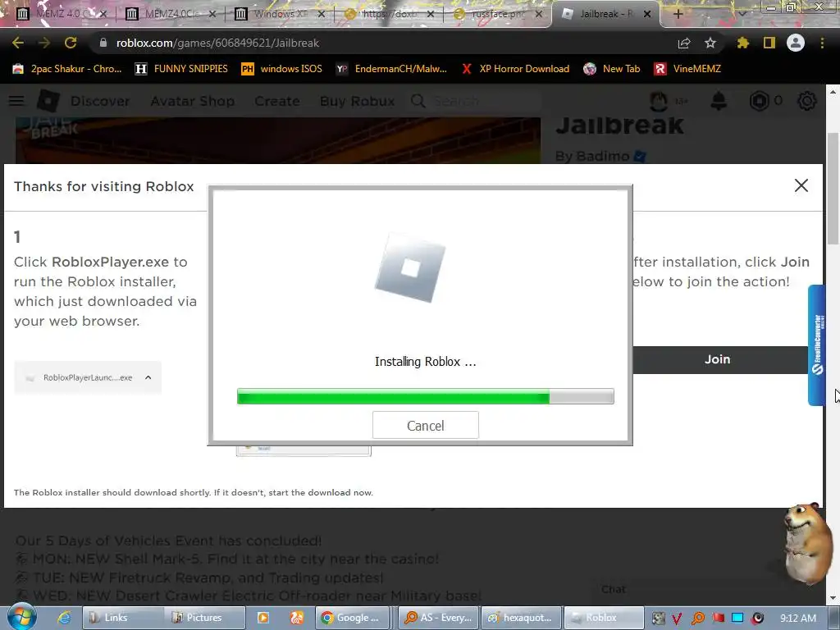This screenshot has height=630, width=840.
Task: Open the Pictures taskbar window
Action: [204, 618]
